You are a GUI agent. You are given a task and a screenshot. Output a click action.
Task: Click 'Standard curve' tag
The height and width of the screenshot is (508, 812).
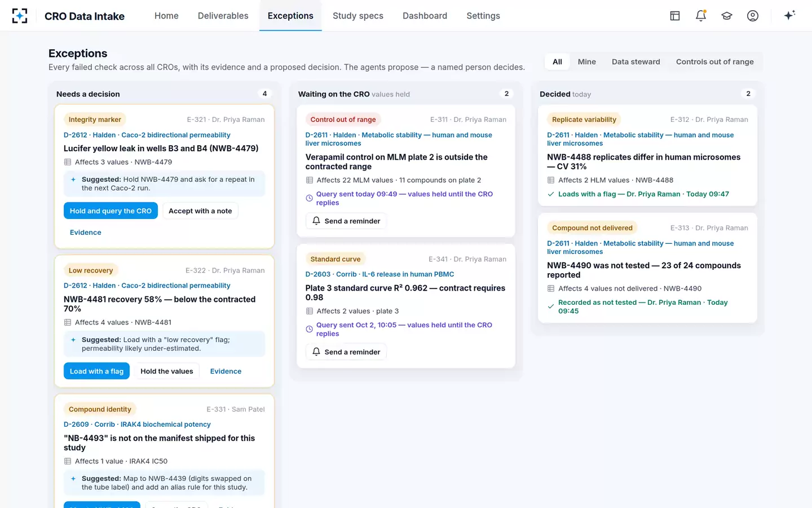pyautogui.click(x=336, y=259)
